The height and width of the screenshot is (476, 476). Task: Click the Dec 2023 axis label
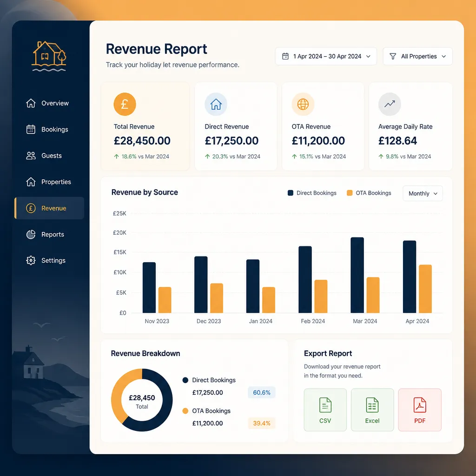(209, 321)
